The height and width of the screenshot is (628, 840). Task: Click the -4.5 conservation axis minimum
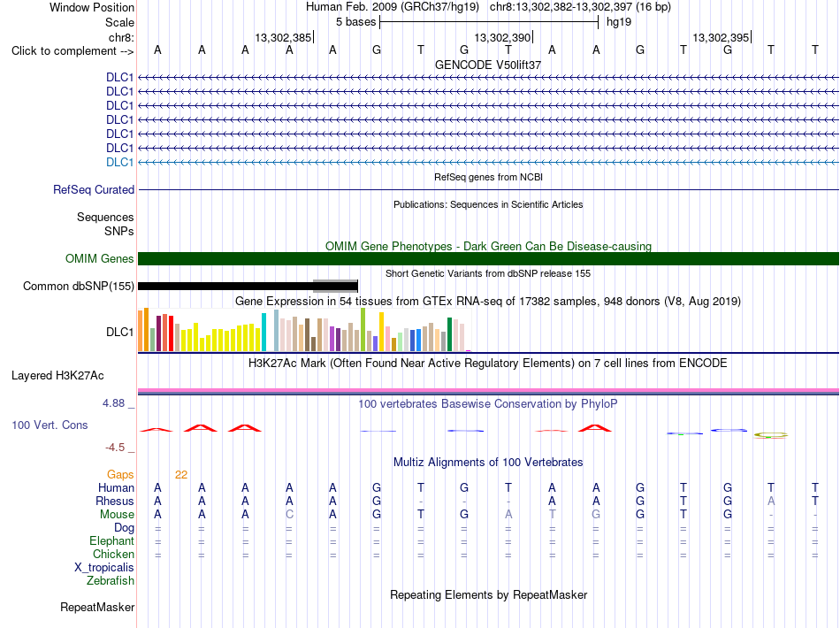point(115,448)
